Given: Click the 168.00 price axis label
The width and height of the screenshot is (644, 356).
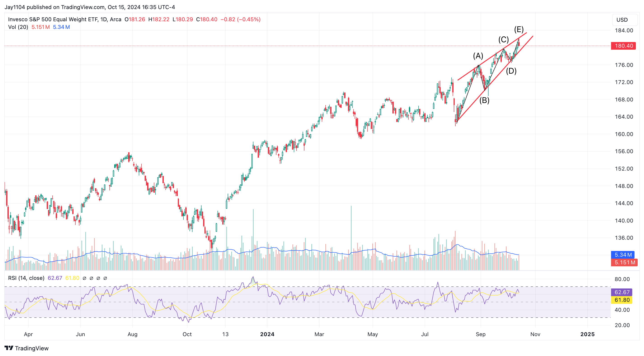Looking at the screenshot, I should point(624,100).
